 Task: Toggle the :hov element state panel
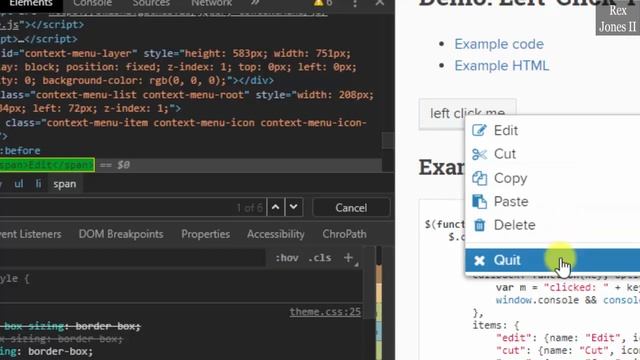287,258
